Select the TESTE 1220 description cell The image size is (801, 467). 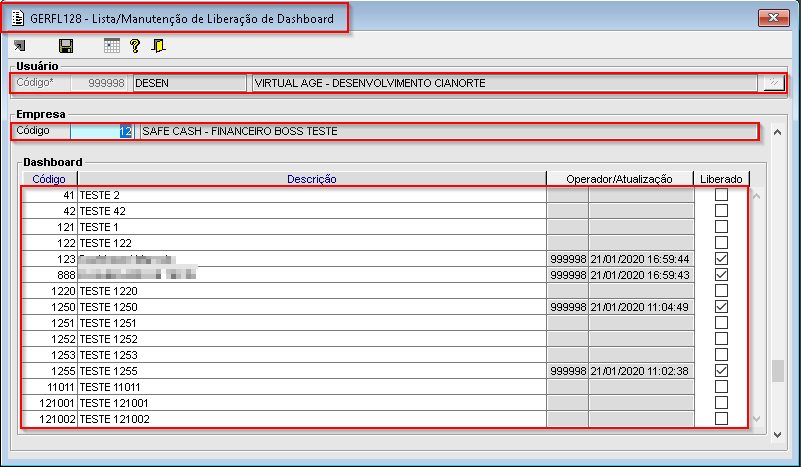[312, 291]
